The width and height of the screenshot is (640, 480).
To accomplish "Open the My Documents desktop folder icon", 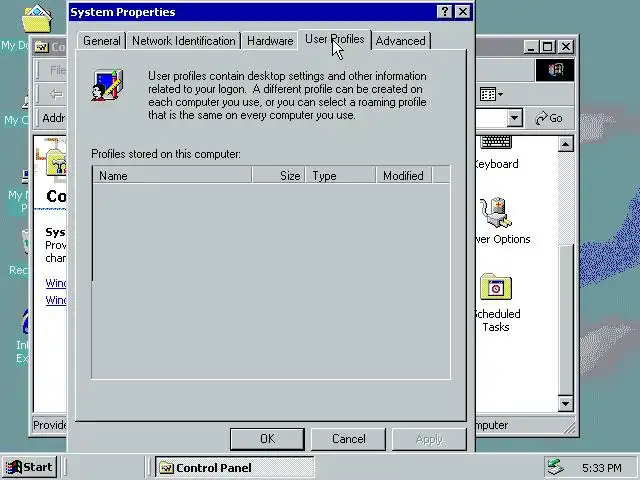I will [x=37, y=19].
